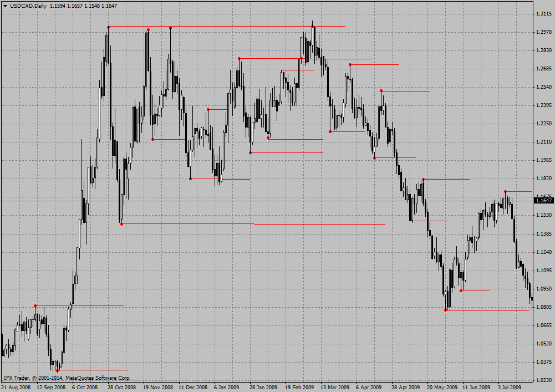Screen dimensions: 555x392
Task: Click red dot at the late May 2009 bottom
Action: coord(446,310)
